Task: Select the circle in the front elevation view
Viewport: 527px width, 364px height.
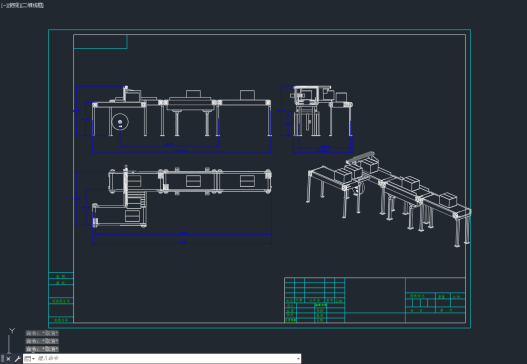Action: [x=120, y=122]
